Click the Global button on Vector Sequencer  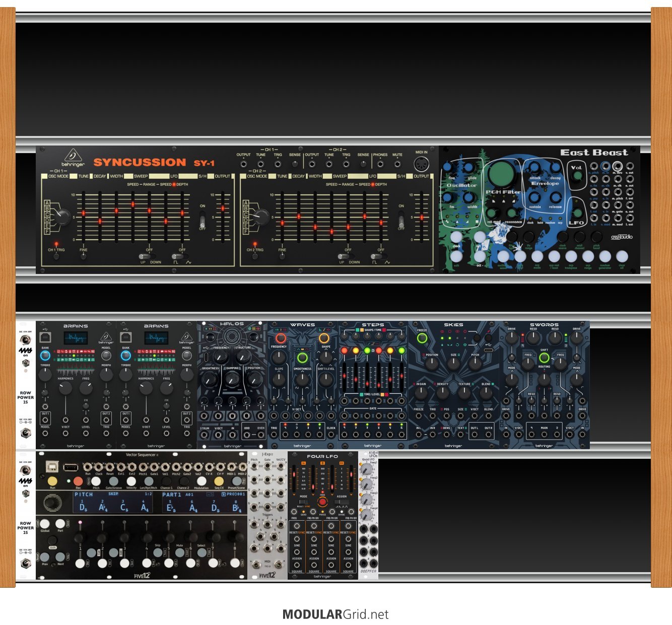pos(45,524)
